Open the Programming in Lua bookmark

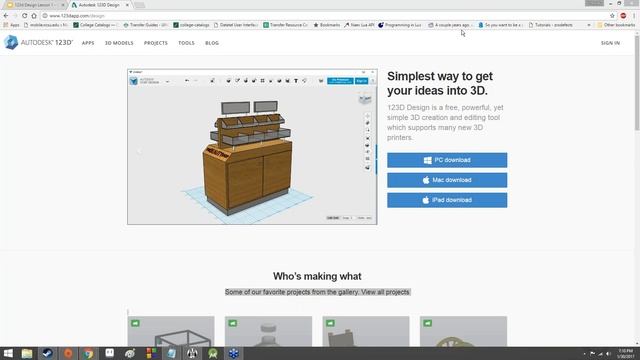point(400,25)
